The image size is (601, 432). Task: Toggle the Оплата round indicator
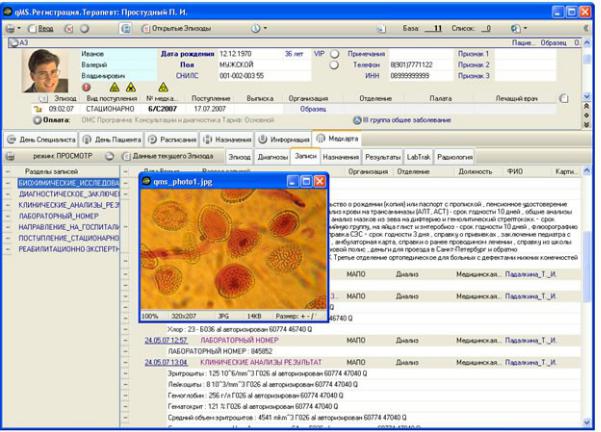click(x=37, y=120)
